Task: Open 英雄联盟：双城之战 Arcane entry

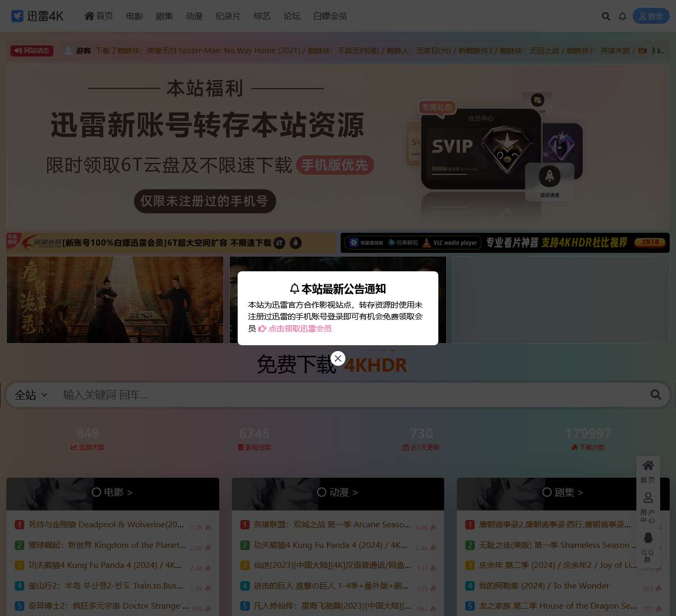Action: point(332,525)
